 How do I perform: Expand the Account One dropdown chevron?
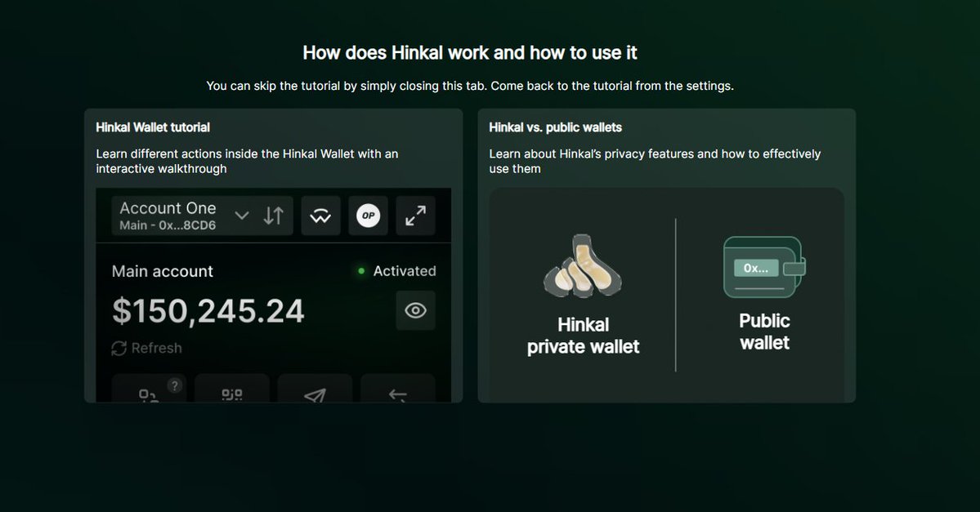242,216
